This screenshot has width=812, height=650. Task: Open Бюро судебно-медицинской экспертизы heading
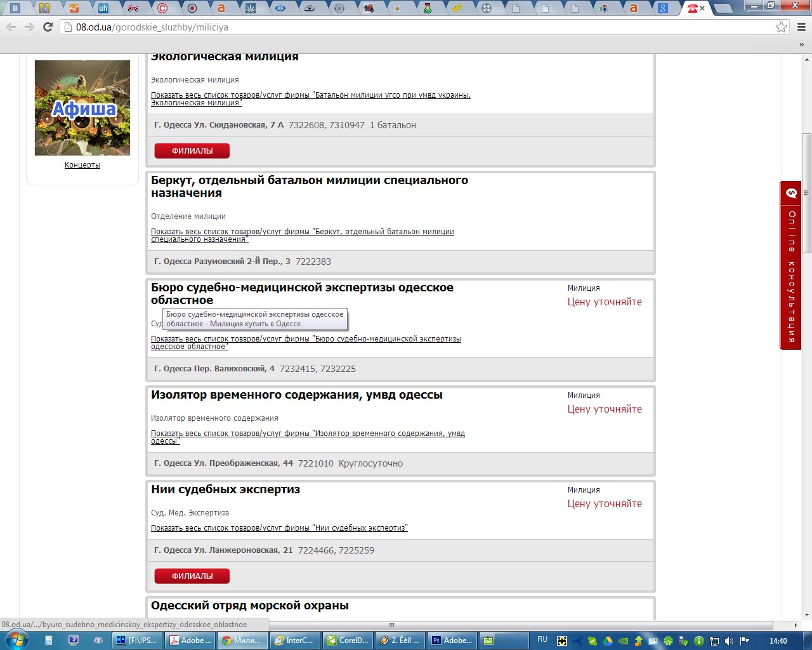[x=302, y=294]
